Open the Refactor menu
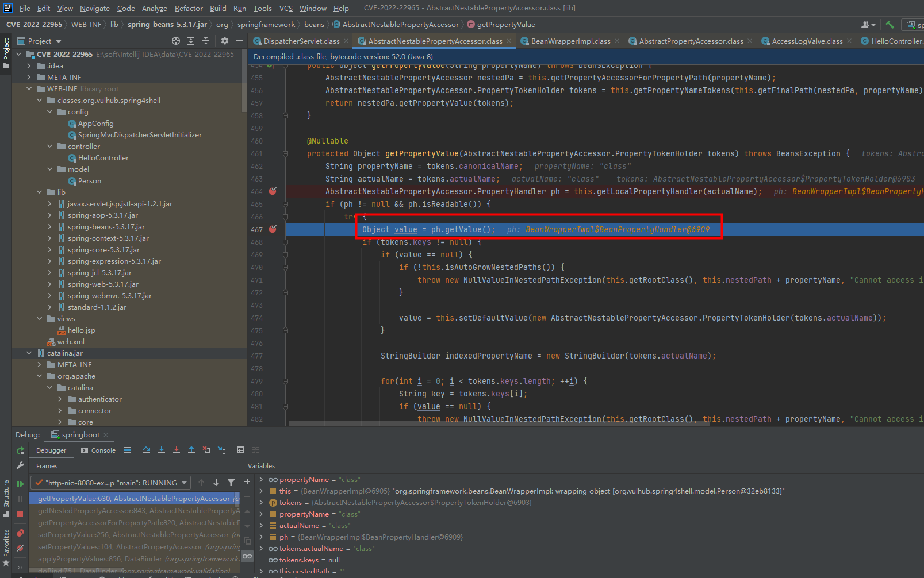The height and width of the screenshot is (578, 924). click(189, 8)
